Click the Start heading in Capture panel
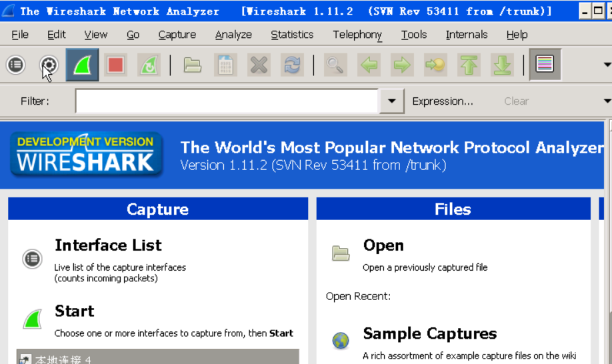 pyautogui.click(x=74, y=311)
